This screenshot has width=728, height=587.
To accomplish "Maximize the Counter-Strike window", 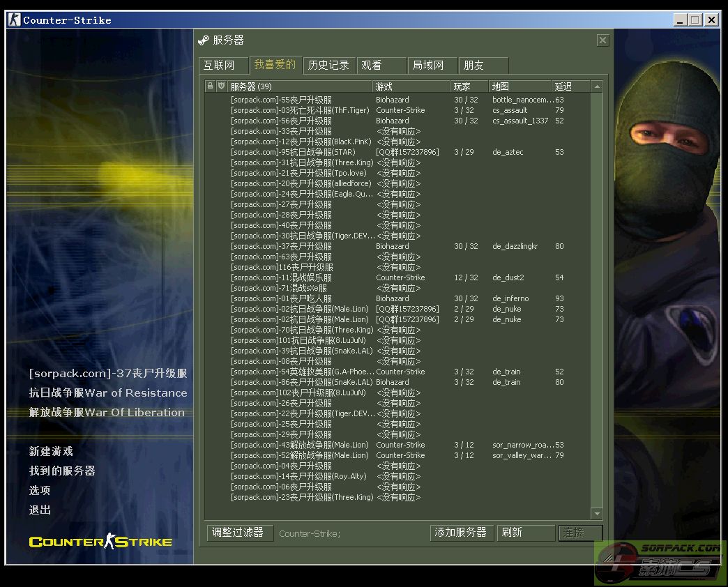I will pyautogui.click(x=695, y=20).
